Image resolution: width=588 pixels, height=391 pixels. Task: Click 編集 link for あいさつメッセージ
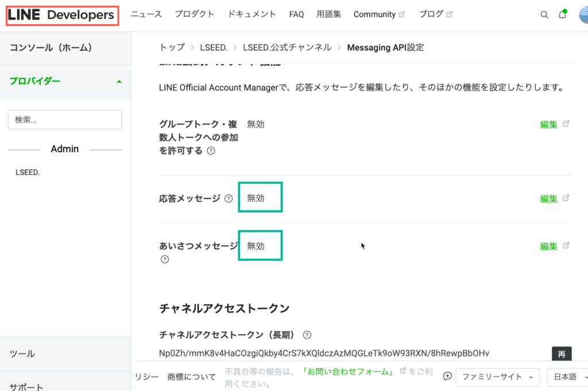click(549, 246)
